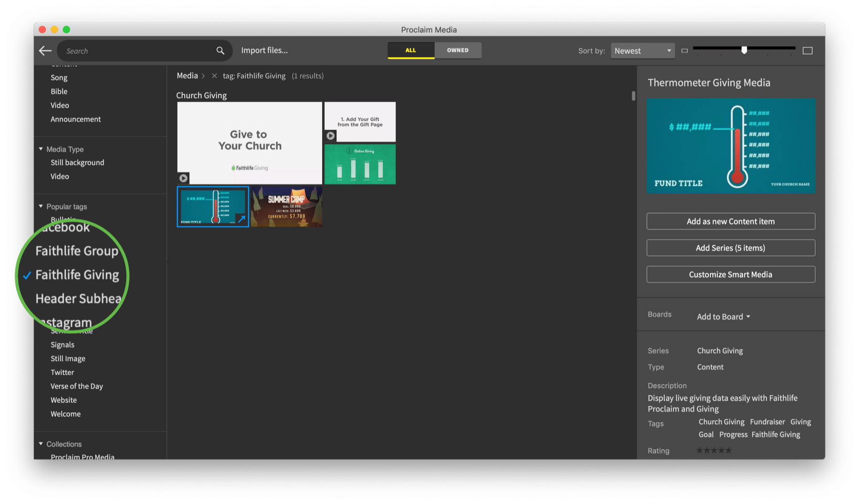
Task: Click the Media breadcrumb link
Action: point(187,75)
